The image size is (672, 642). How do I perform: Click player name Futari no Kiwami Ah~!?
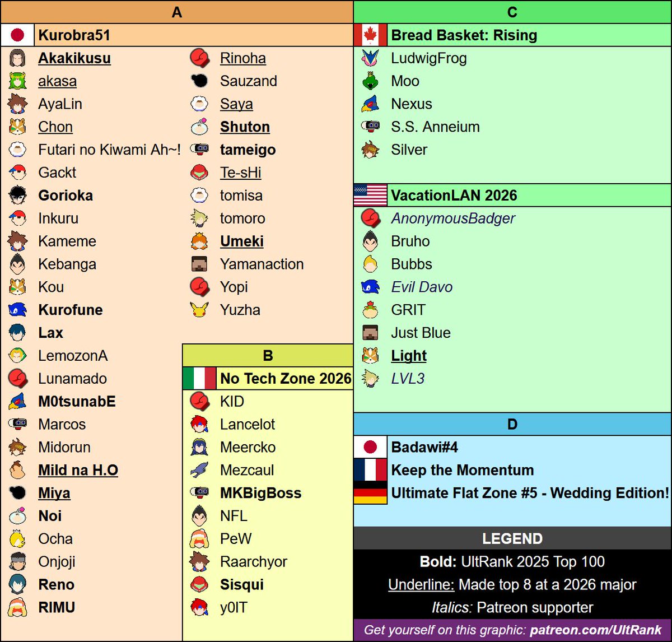(110, 150)
